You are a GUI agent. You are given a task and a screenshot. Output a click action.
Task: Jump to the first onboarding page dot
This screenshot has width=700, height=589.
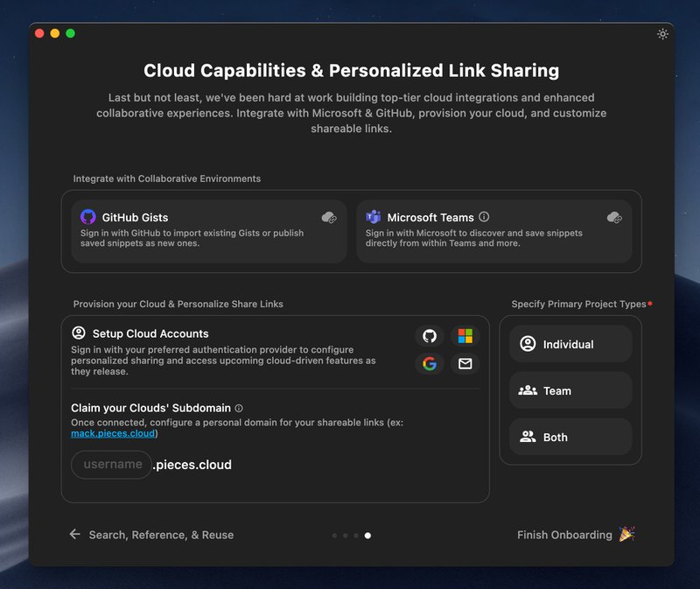335,535
